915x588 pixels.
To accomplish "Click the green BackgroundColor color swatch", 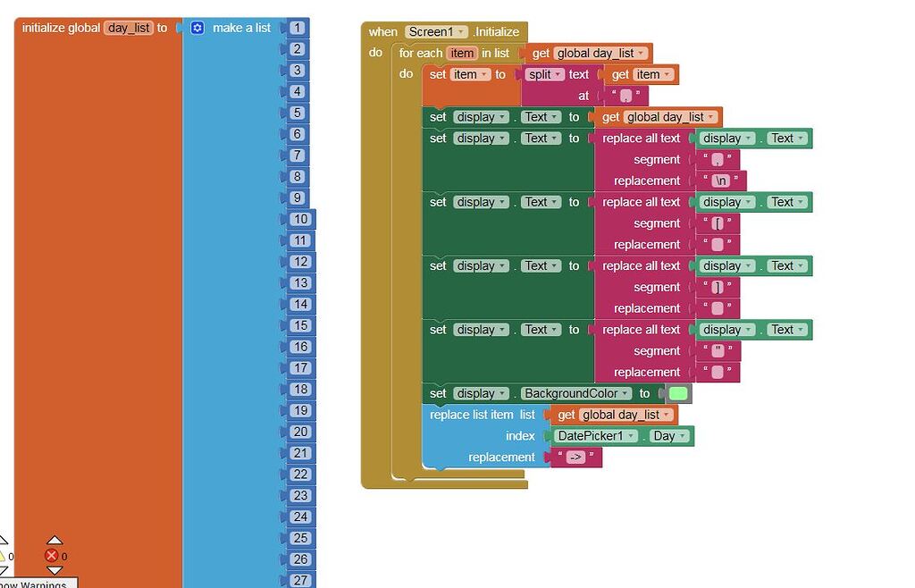I will (676, 393).
